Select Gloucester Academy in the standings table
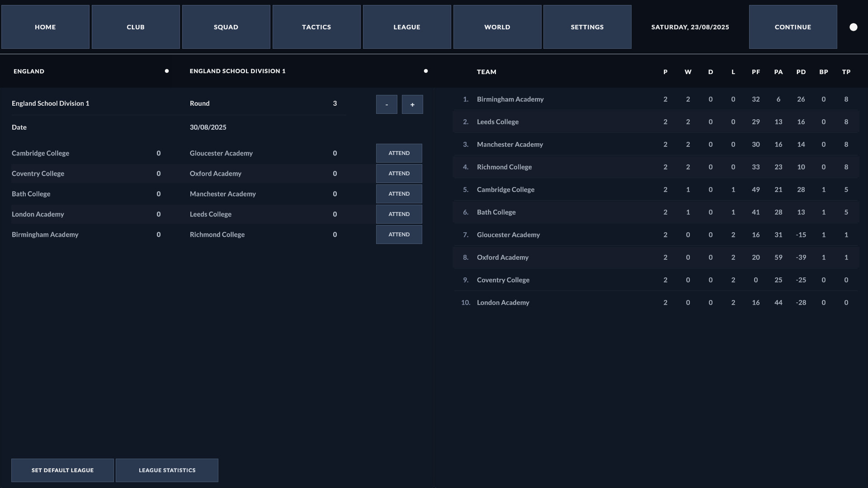 point(656,235)
